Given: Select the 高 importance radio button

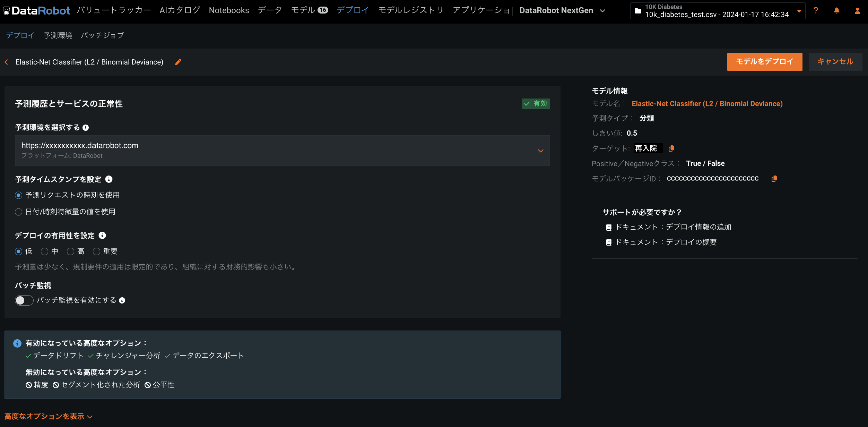Looking at the screenshot, I should coord(71,251).
